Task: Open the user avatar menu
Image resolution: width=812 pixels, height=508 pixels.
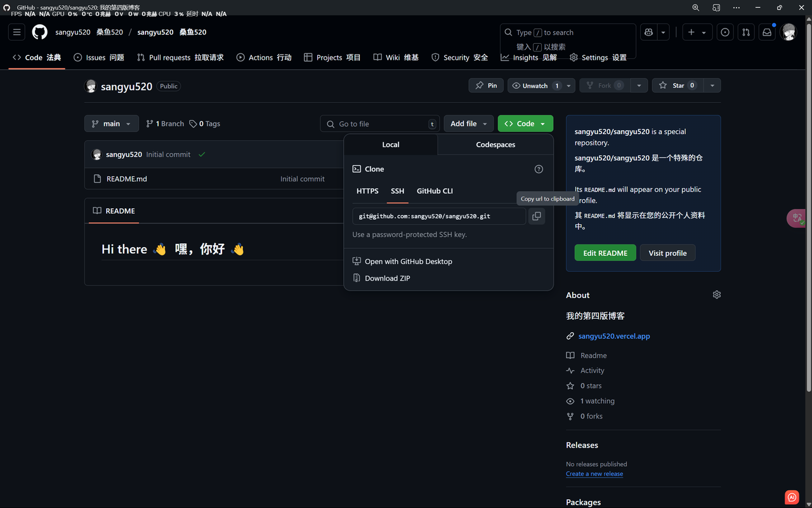Action: coord(789,32)
